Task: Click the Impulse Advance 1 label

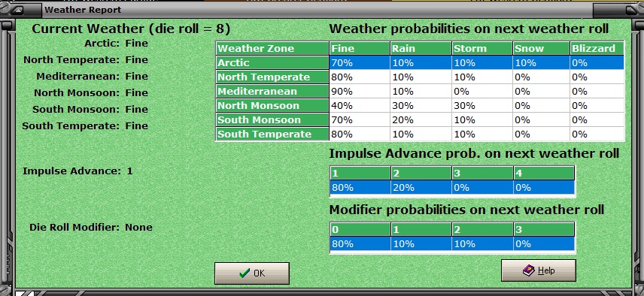Action: point(77,171)
